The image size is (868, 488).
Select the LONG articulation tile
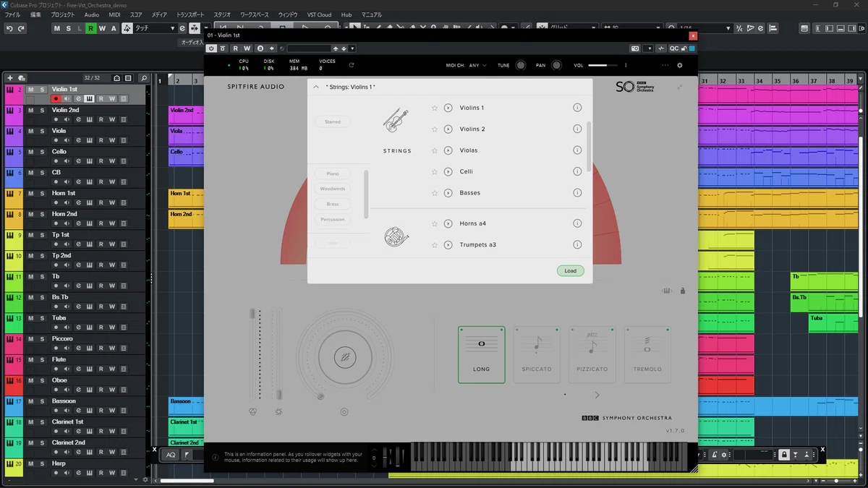pos(482,354)
